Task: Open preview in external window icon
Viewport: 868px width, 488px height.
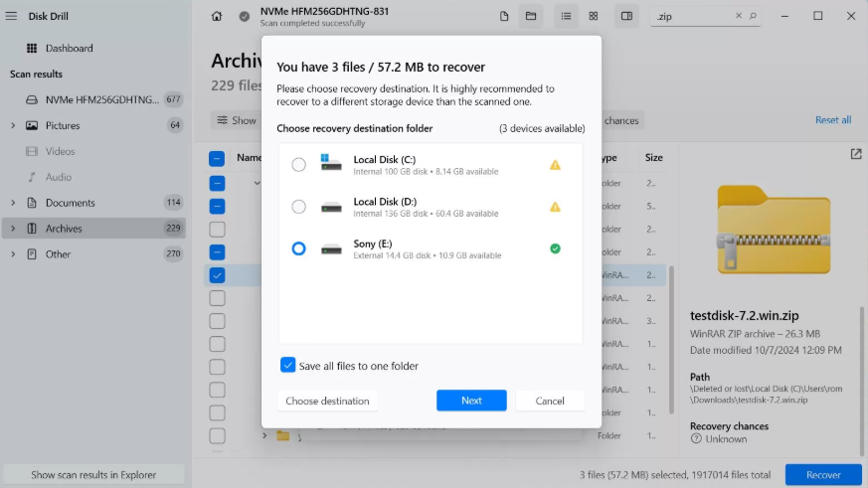Action: (x=856, y=154)
